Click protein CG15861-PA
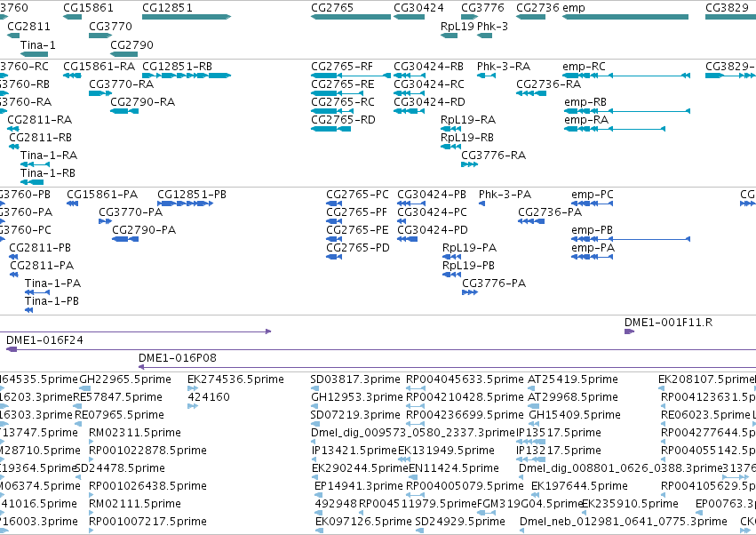Image resolution: width=756 pixels, height=535 pixels. tap(102, 195)
